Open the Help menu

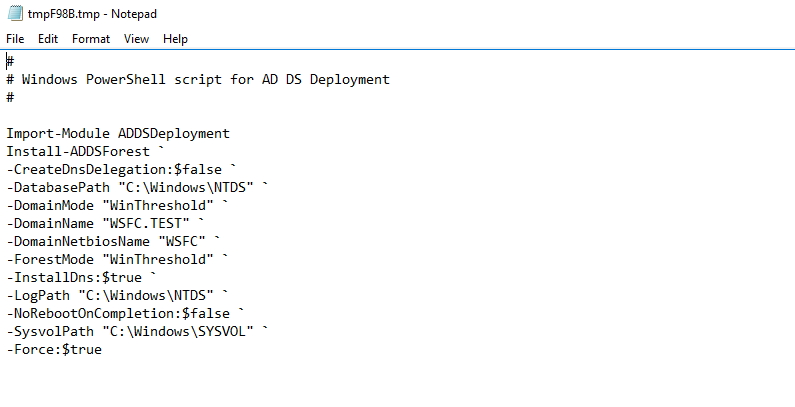175,39
